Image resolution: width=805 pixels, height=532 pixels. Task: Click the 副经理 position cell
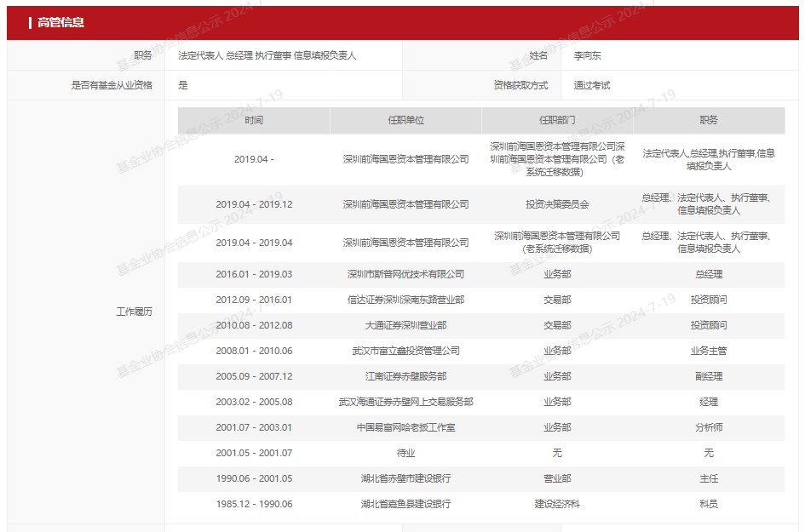tap(709, 376)
